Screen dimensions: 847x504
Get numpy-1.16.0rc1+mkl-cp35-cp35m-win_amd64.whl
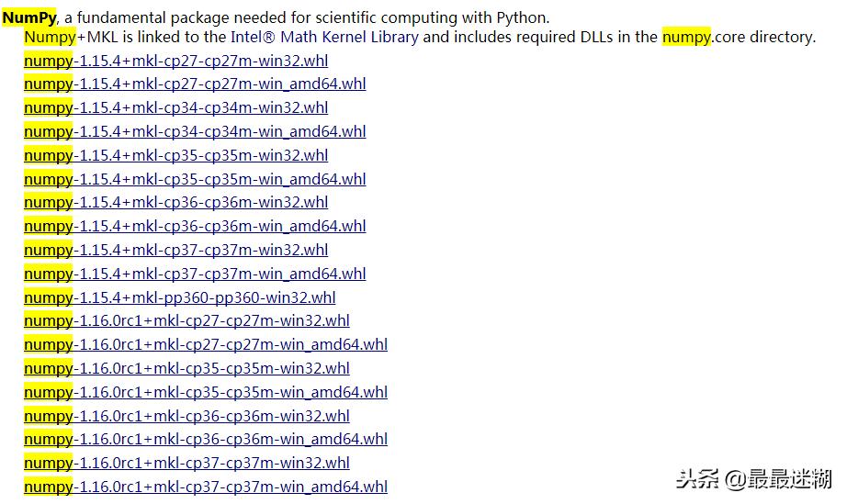tap(206, 392)
